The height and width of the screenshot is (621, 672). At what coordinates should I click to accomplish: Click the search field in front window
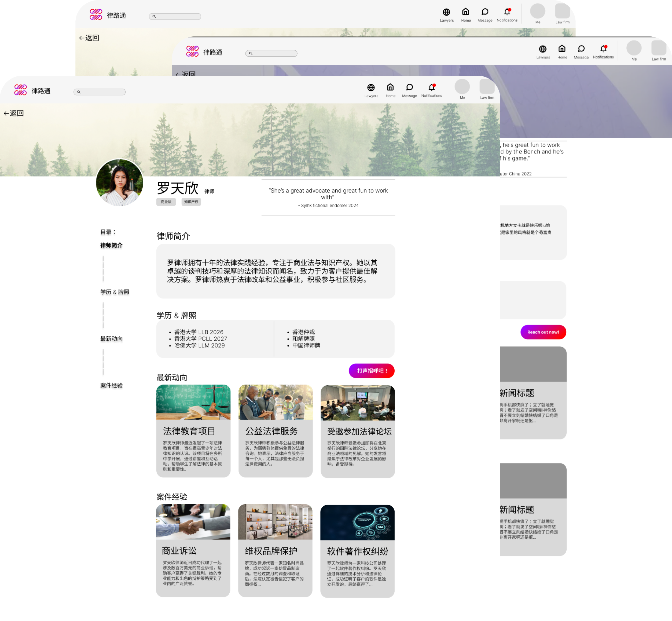[100, 92]
